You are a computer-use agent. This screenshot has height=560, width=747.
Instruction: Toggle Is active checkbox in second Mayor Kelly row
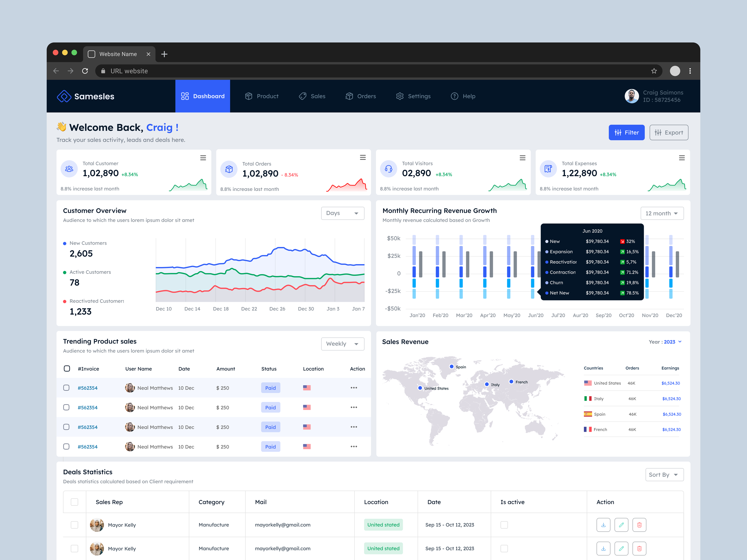click(504, 549)
